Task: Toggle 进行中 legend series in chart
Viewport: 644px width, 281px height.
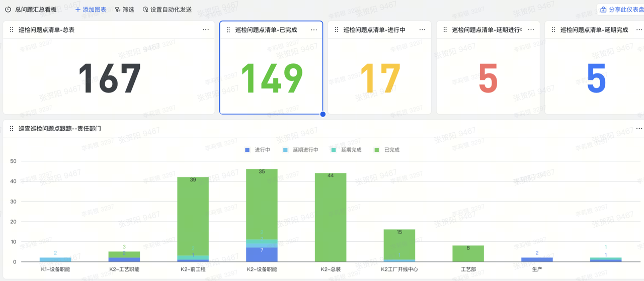Action: [258, 150]
